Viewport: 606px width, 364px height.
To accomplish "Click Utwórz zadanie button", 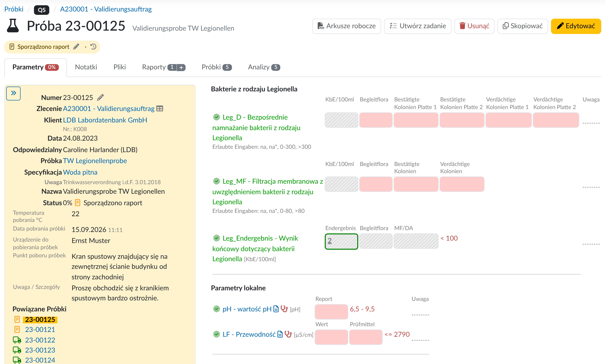I will pos(418,26).
